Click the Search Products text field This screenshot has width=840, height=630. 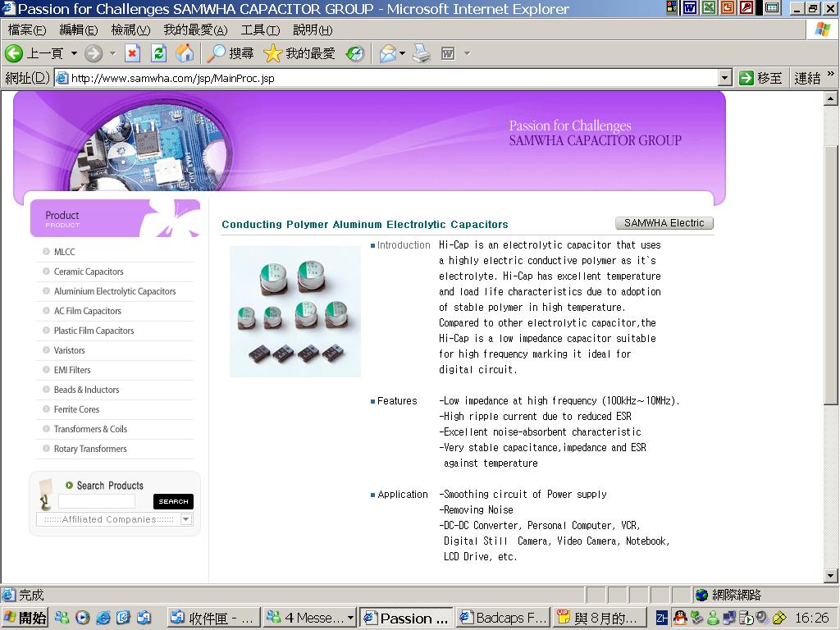pos(97,501)
